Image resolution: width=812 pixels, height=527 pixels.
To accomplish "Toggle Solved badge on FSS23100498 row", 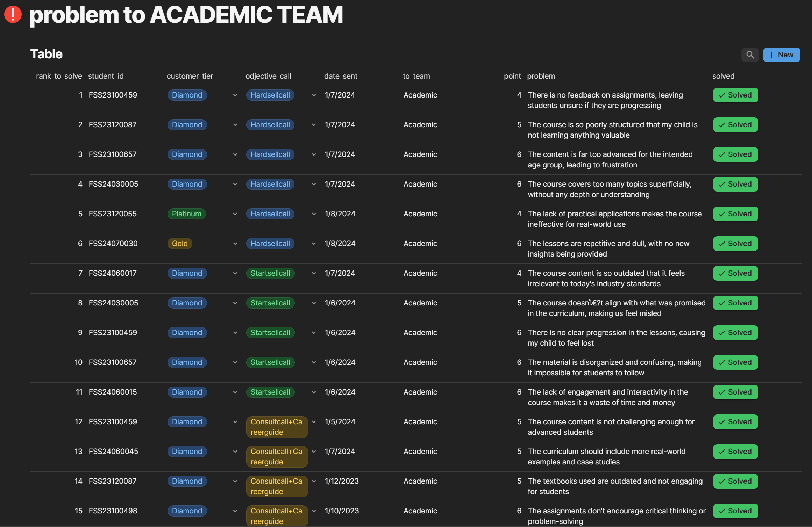I will coord(735,511).
